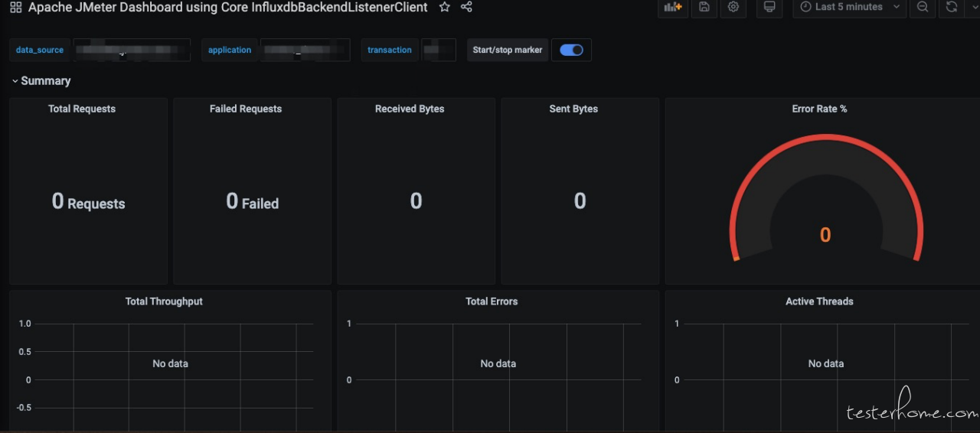Open Failed Requests panel title menu
This screenshot has height=433, width=980.
[246, 109]
